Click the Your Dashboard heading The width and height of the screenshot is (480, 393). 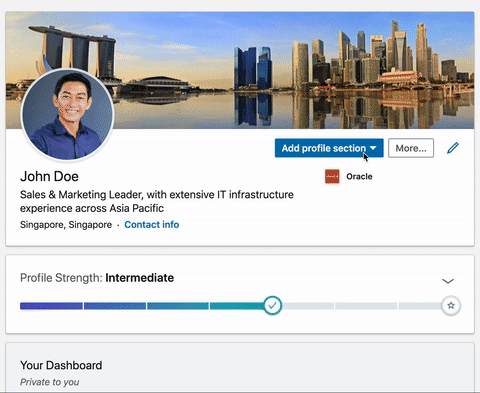(x=61, y=365)
